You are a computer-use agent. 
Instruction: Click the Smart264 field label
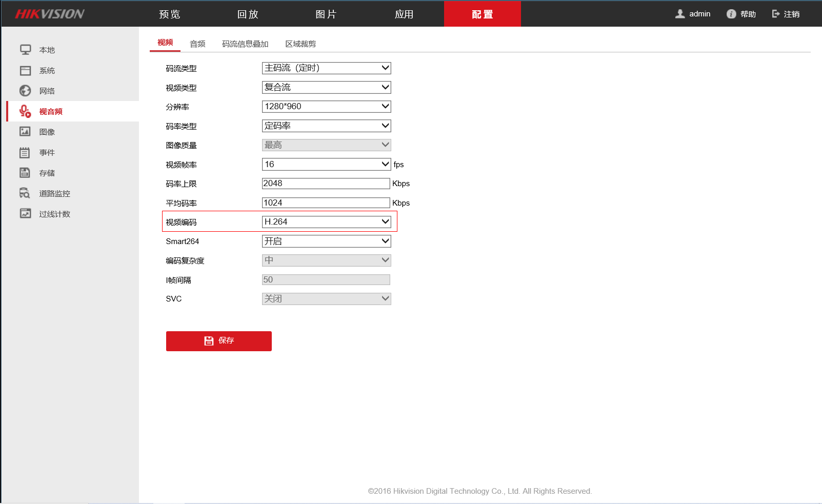click(183, 241)
